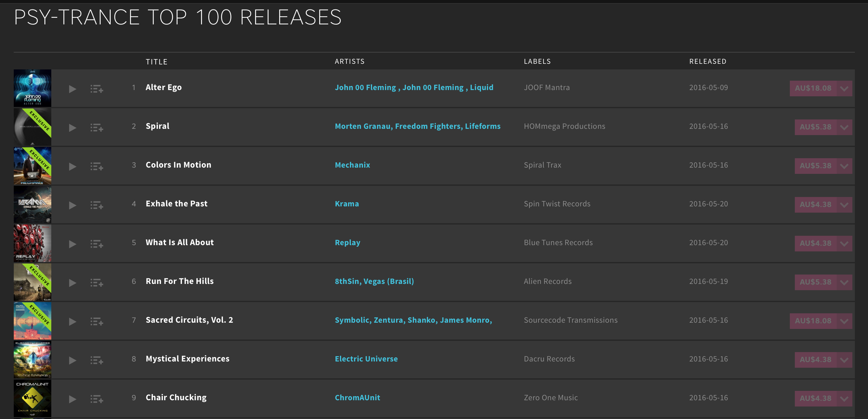
Task: Open the HOMmega Productions label page
Action: tap(564, 126)
